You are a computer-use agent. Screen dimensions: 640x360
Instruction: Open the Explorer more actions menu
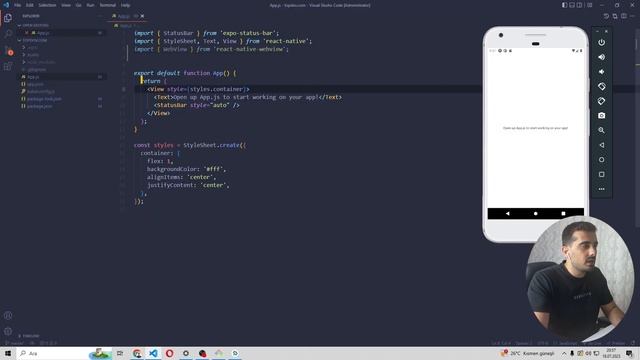(x=100, y=16)
